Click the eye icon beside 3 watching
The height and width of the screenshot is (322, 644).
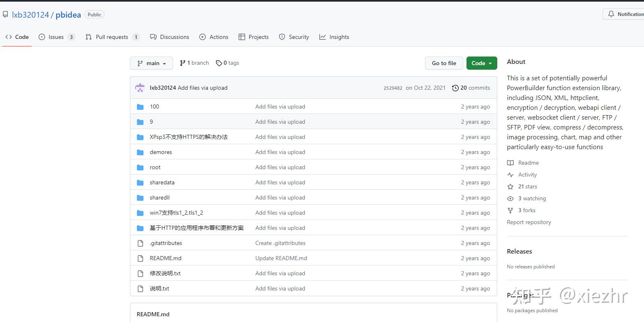click(510, 198)
